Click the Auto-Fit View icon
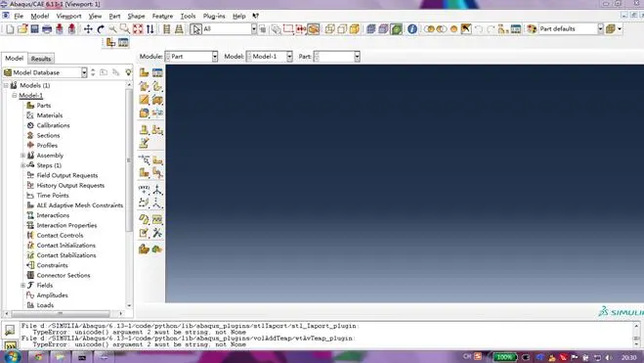 click(138, 29)
